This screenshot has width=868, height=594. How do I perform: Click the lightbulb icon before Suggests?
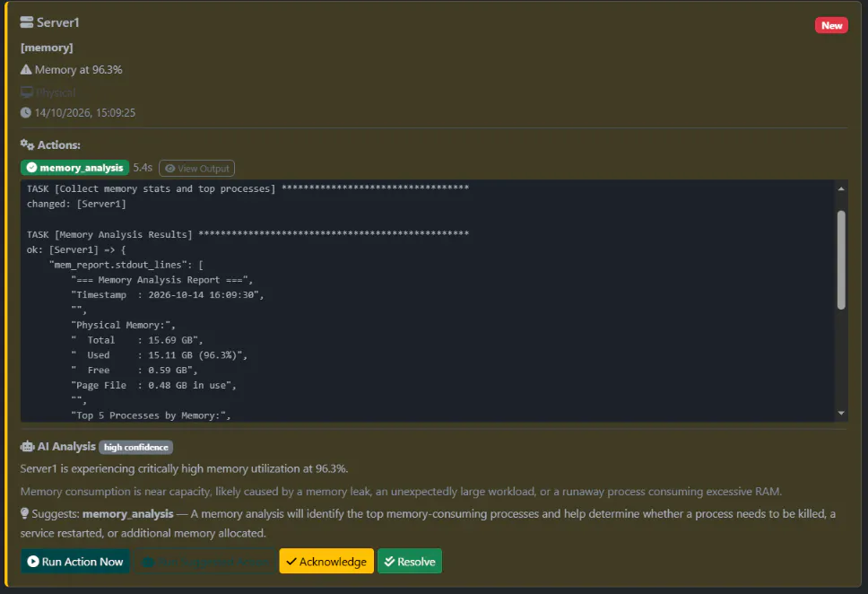click(24, 513)
